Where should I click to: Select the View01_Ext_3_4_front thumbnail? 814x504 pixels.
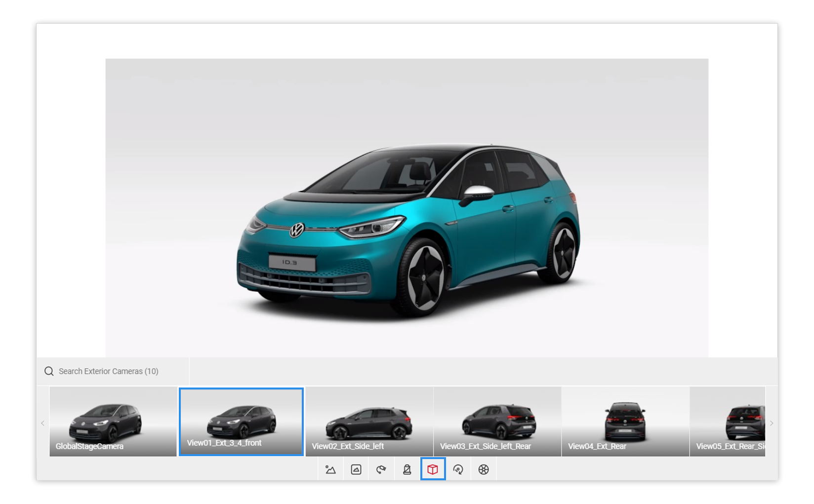241,422
